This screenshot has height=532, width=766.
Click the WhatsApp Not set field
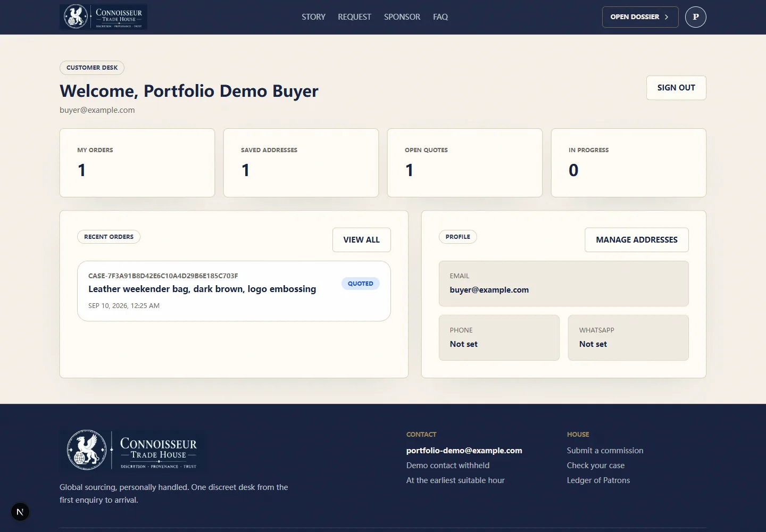click(x=628, y=338)
